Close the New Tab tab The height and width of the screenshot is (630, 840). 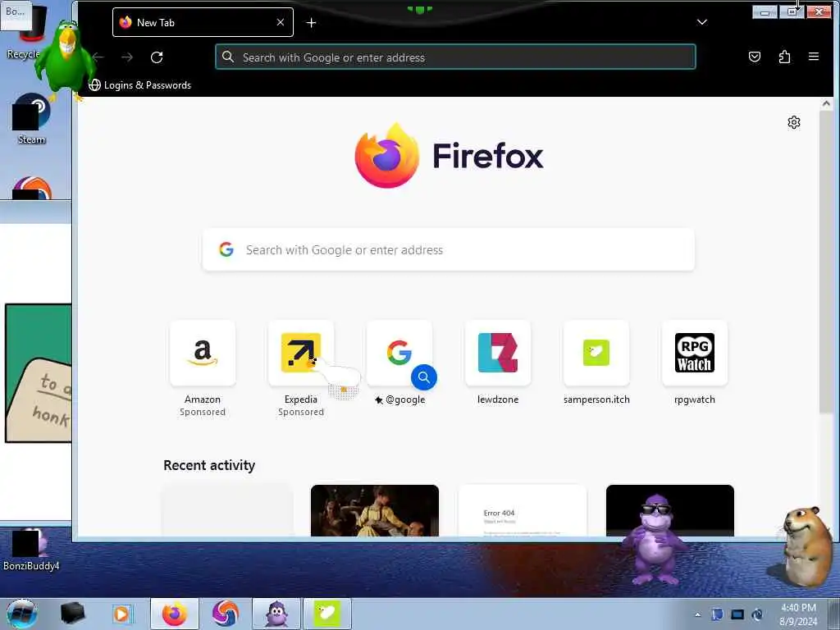tap(281, 22)
